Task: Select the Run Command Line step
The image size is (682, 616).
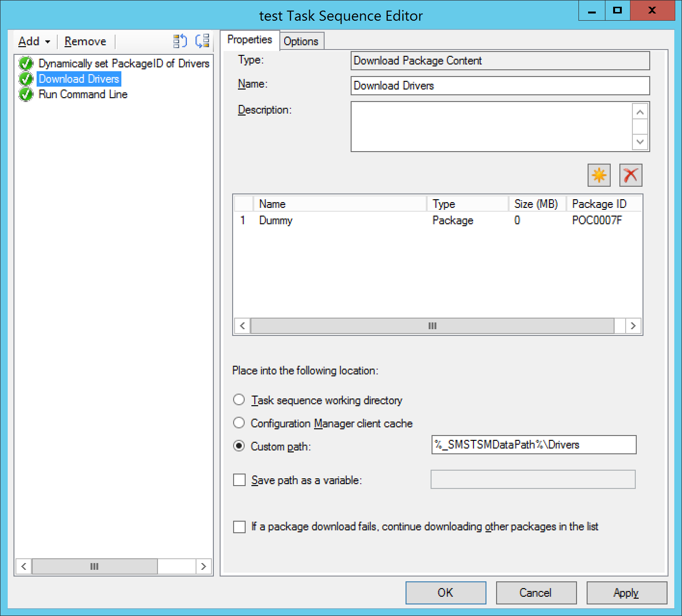Action: coord(83,94)
